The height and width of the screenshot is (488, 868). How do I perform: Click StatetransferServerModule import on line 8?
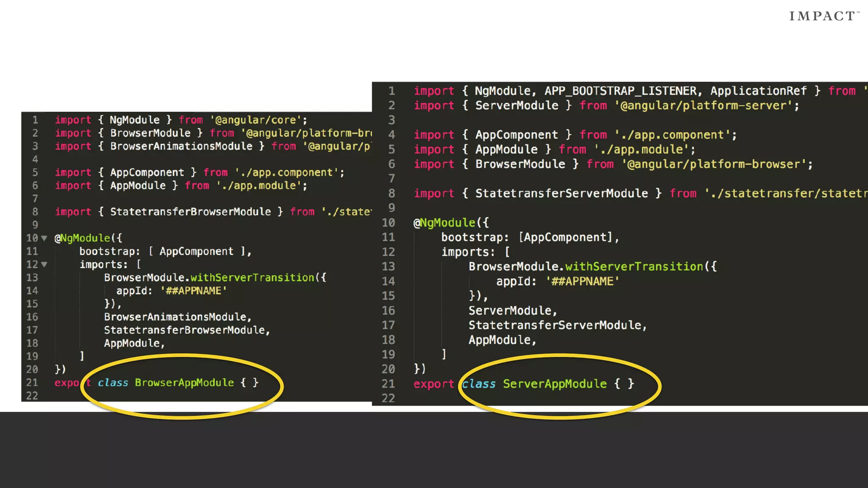[x=561, y=194]
